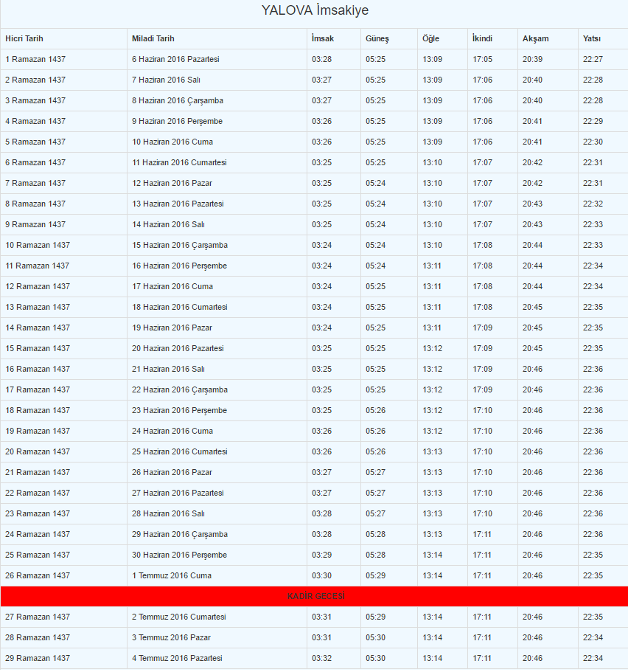
Task: Click the 17 Ramazan 1437 cell
Action: tap(38, 389)
